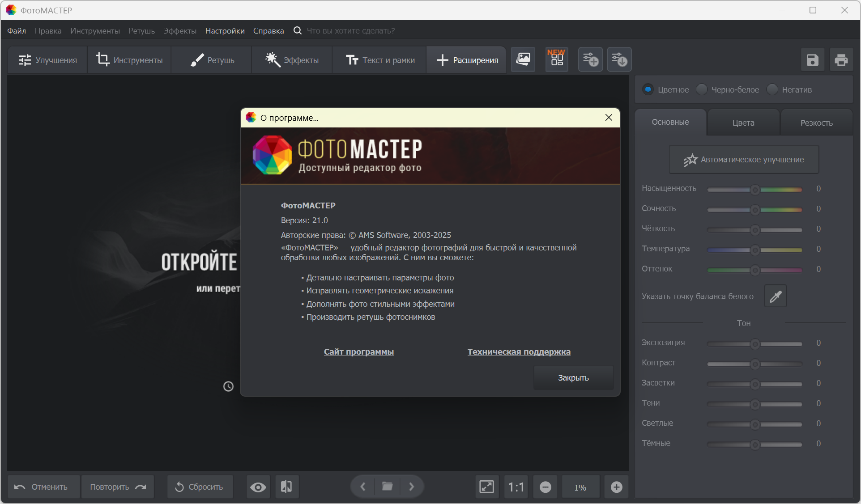This screenshot has height=504, width=861.
Task: Click the search field Что вы хотите сделать
Action: [351, 31]
